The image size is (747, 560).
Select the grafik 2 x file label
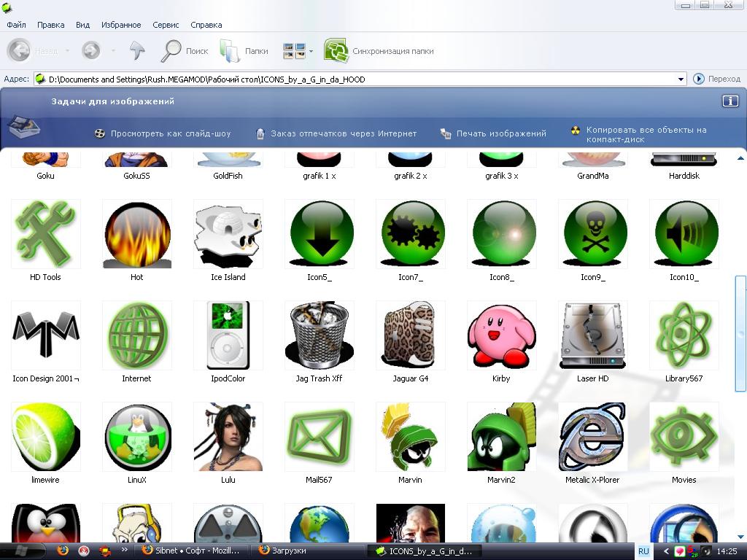[x=411, y=176]
